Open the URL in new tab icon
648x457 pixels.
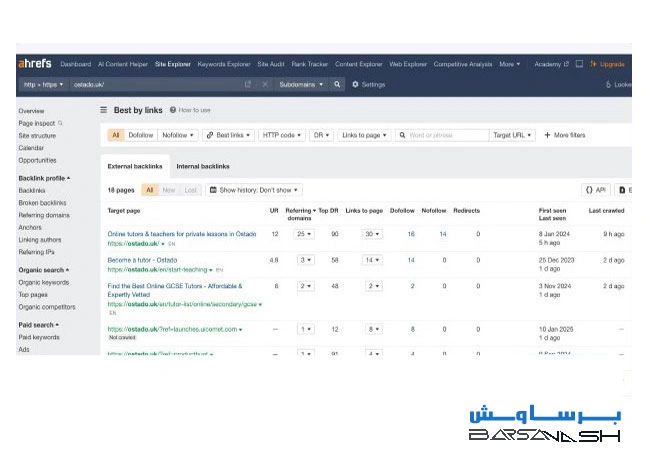(248, 85)
